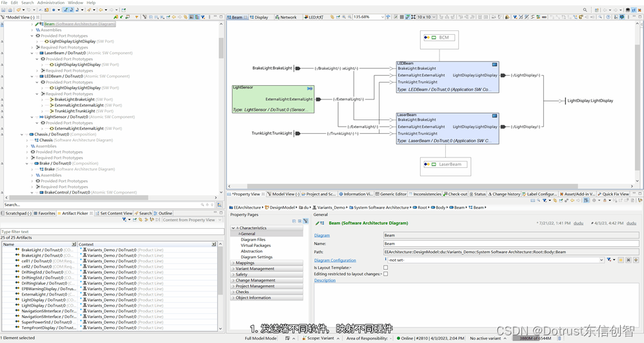Click the dudu link beside 4/3/23 date
The width and height of the screenshot is (644, 343).
point(631,223)
